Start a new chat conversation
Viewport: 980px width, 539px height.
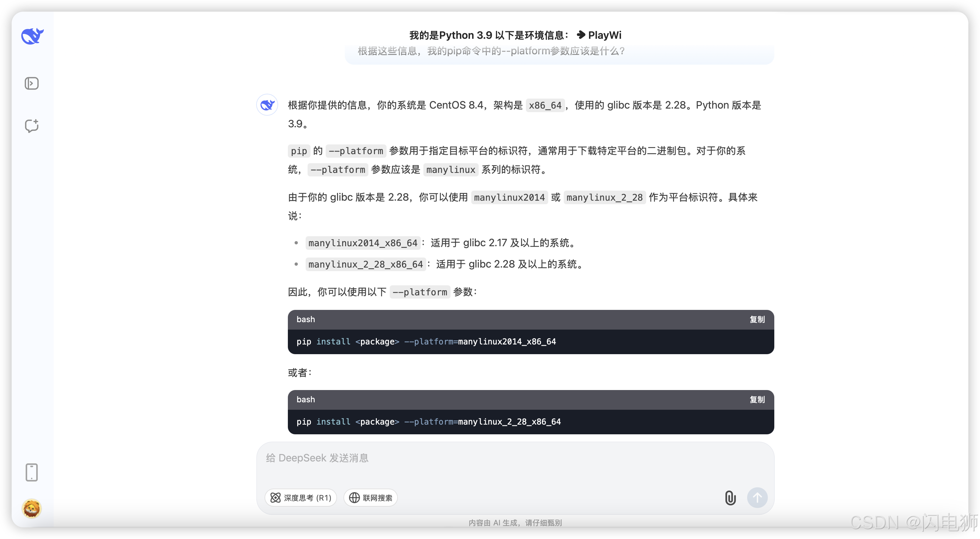tap(32, 126)
